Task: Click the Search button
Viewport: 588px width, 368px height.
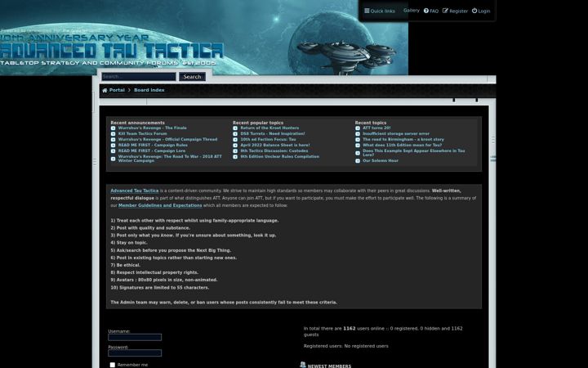Action: click(192, 77)
